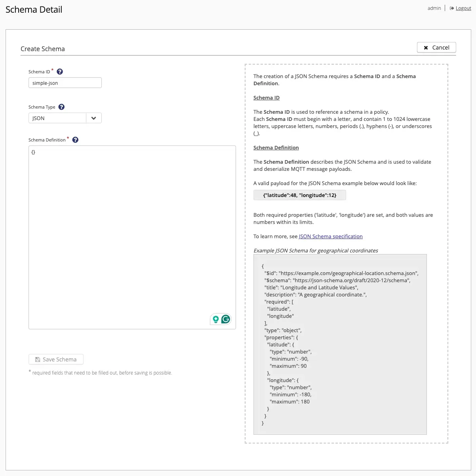Click the Logout link text
Image resolution: width=476 pixels, height=476 pixels.
click(463, 8)
